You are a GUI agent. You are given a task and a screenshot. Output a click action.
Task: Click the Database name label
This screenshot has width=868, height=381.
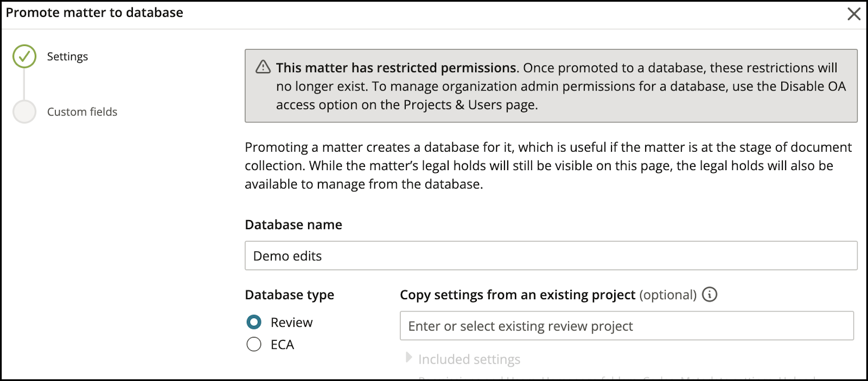(293, 225)
